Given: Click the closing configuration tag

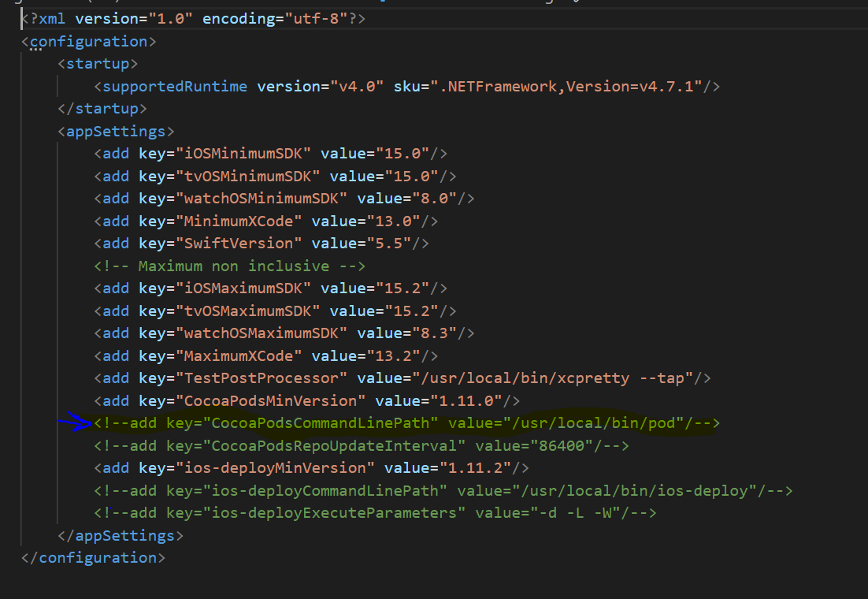Looking at the screenshot, I should (94, 558).
